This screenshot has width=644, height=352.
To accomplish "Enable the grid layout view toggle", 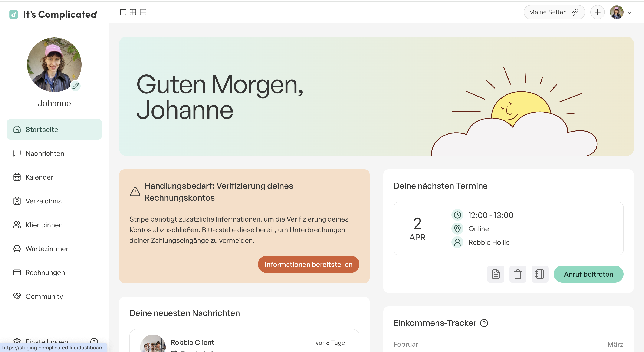I will tap(133, 12).
